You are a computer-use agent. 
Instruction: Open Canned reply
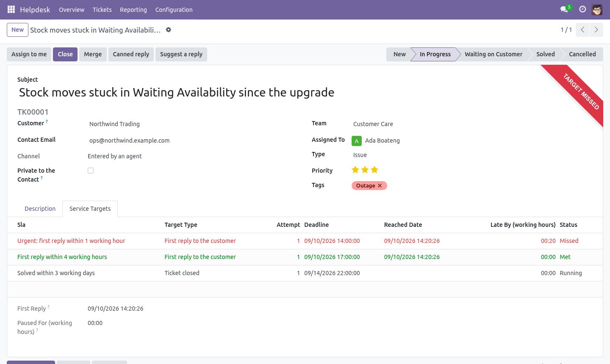coord(131,54)
